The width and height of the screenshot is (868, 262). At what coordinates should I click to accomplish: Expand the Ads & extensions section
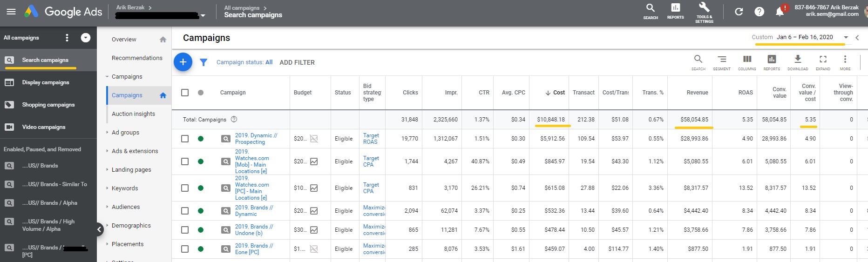coord(107,151)
